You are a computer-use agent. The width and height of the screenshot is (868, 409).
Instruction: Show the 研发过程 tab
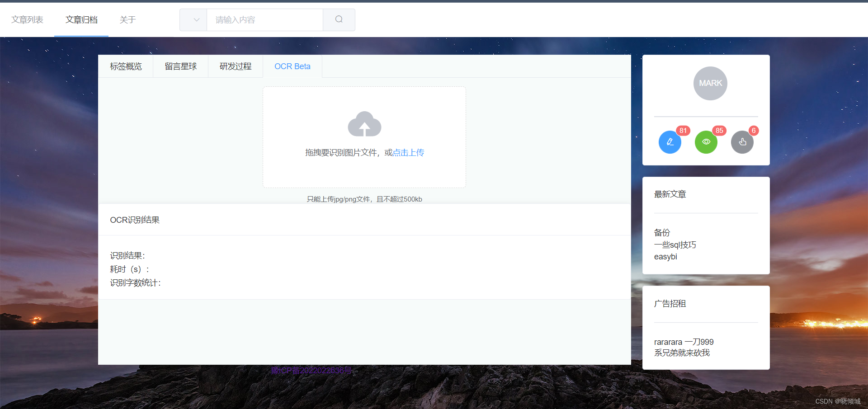tap(236, 66)
